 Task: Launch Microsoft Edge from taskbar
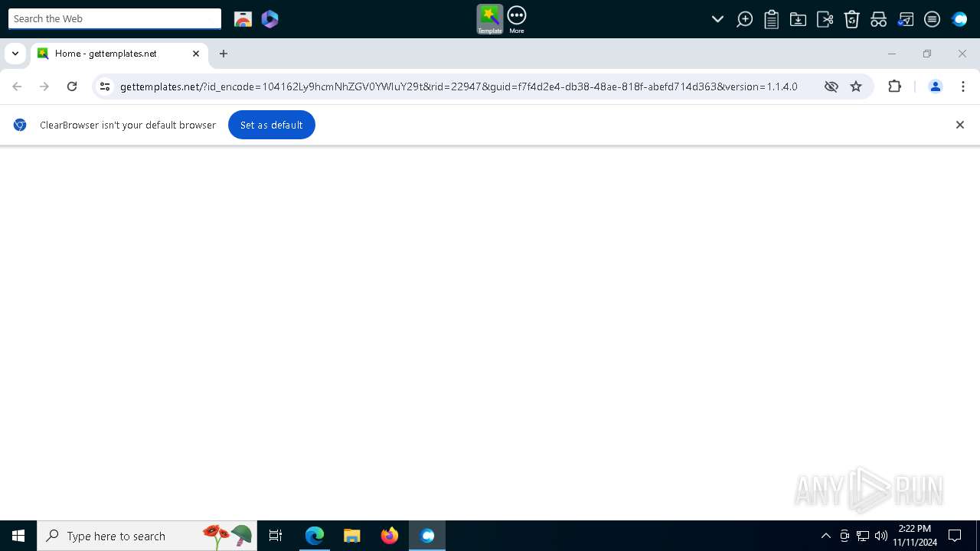pos(315,536)
